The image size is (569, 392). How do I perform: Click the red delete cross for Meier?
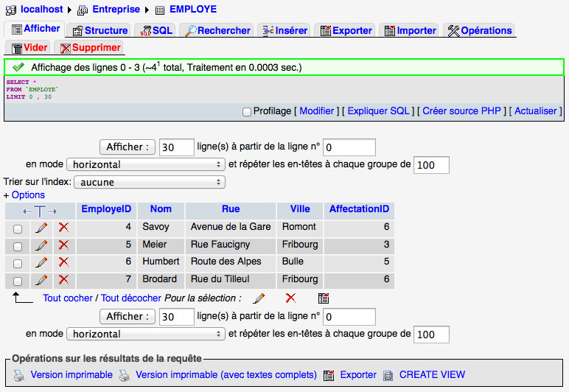(x=64, y=245)
